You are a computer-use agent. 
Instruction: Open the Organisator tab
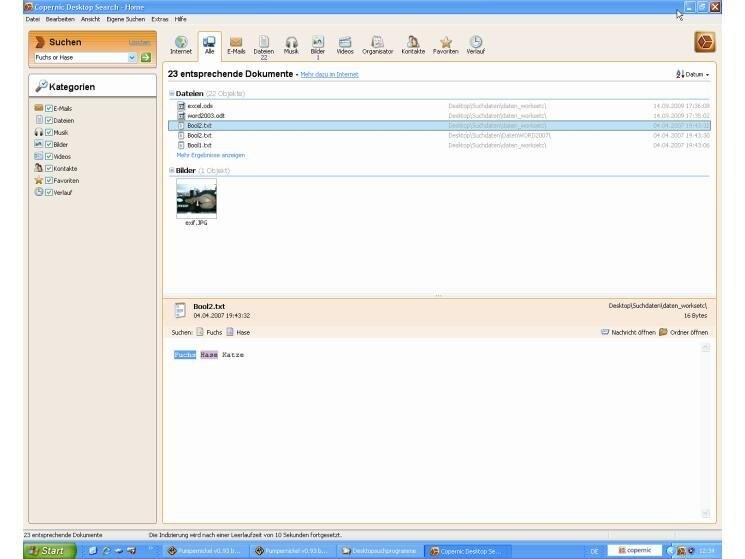tap(377, 45)
